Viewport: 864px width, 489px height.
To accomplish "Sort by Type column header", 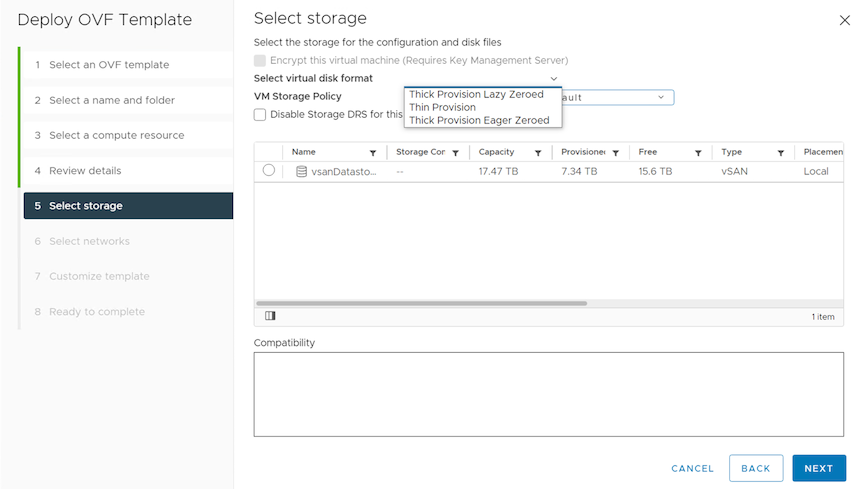I will 731,152.
